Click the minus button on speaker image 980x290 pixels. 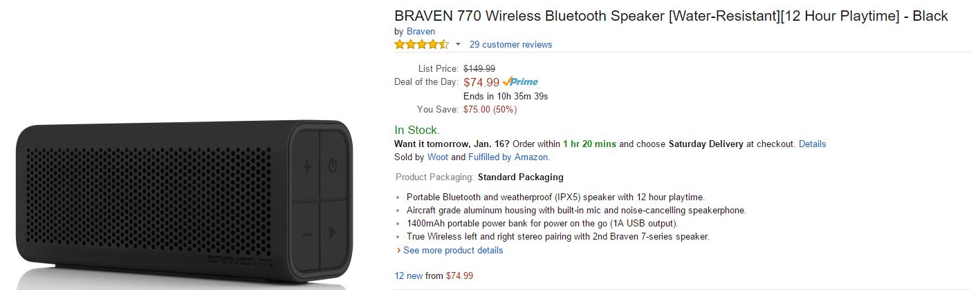coord(306,234)
